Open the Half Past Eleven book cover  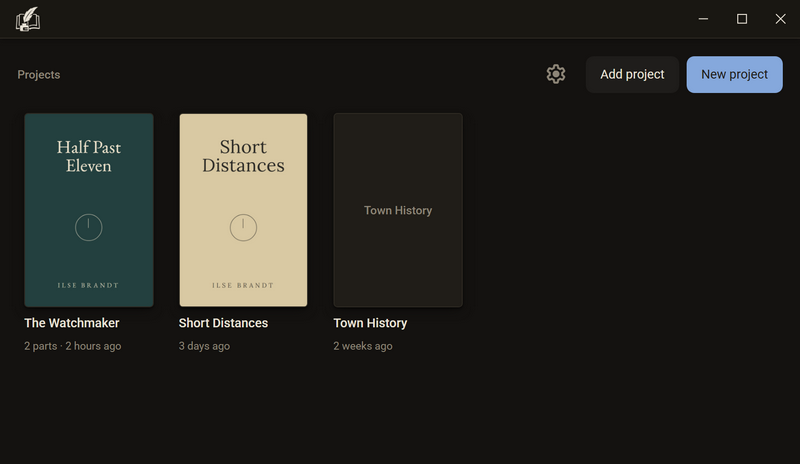point(89,210)
